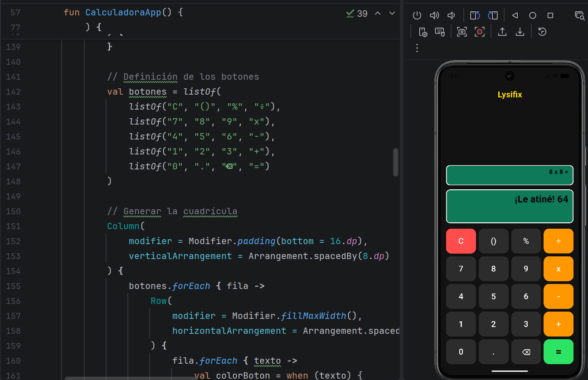Screen dimensions: 588x380
Task: Open the emulator display zoom/search icon
Action: [x=579, y=15]
